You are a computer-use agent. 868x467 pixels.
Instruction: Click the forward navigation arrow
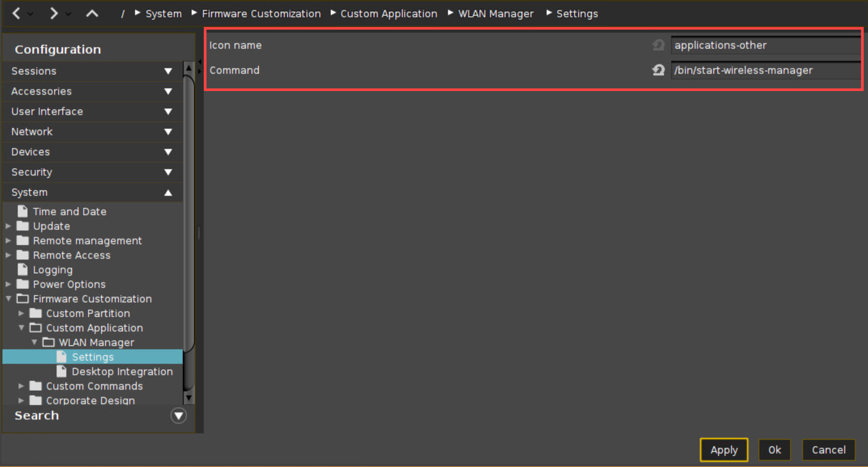coord(54,13)
